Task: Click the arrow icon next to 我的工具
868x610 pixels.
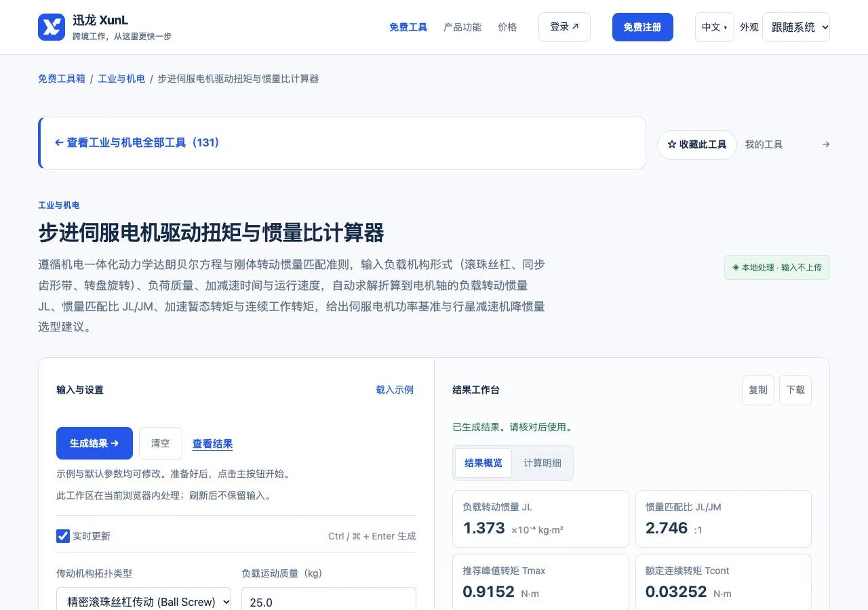Action: coord(825,144)
